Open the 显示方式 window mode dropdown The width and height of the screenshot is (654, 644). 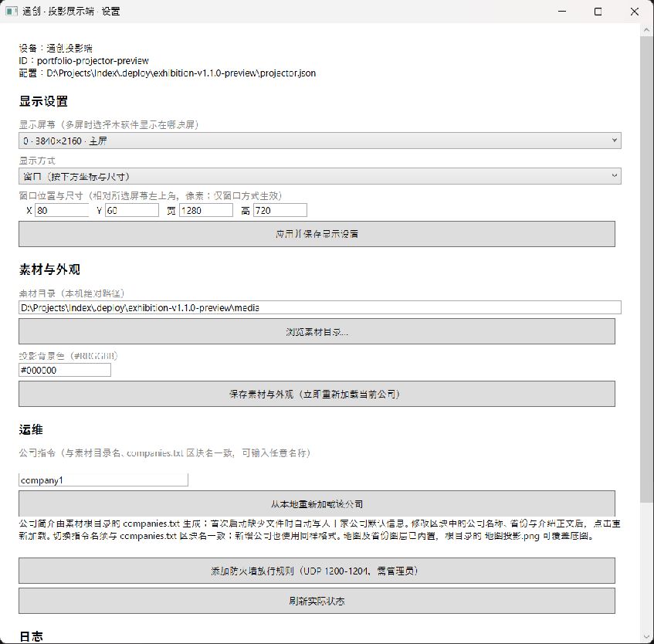click(x=320, y=176)
